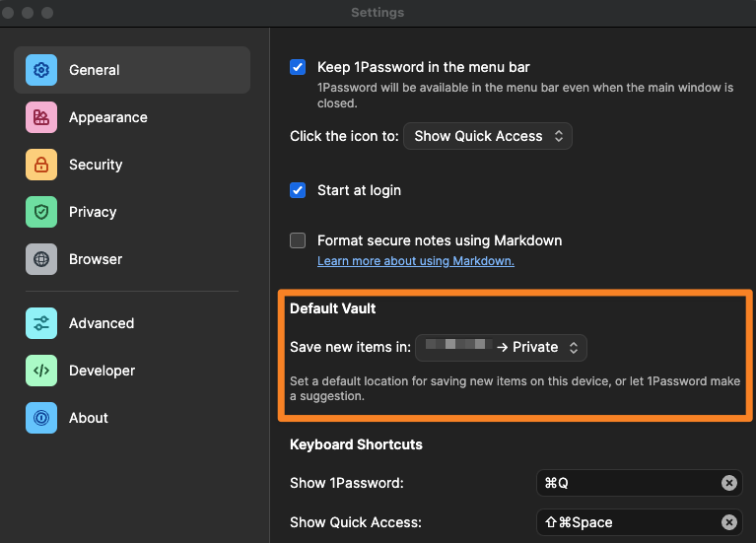This screenshot has height=543, width=756.
Task: Go to the Security settings section
Action: (96, 165)
